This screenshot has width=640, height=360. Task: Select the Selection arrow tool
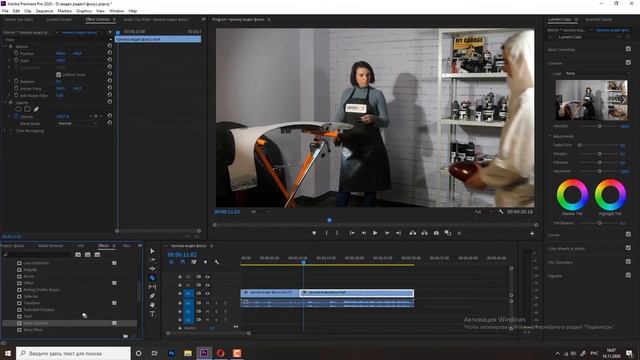152,251
